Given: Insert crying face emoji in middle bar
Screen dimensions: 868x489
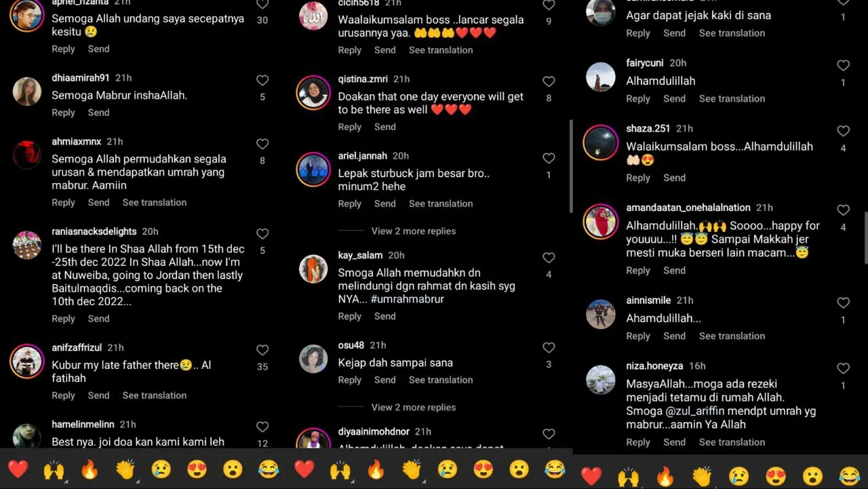Looking at the screenshot, I should coord(447,469).
